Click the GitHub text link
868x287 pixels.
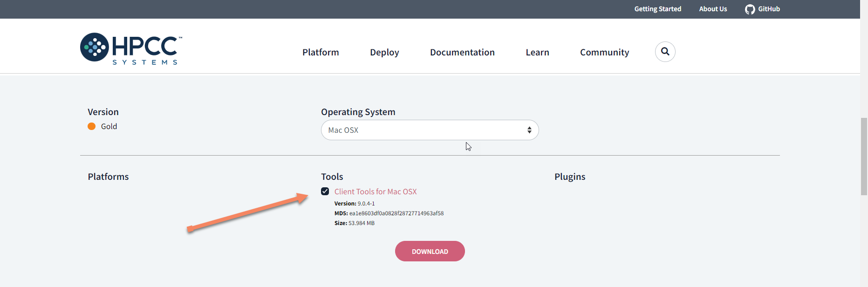769,9
